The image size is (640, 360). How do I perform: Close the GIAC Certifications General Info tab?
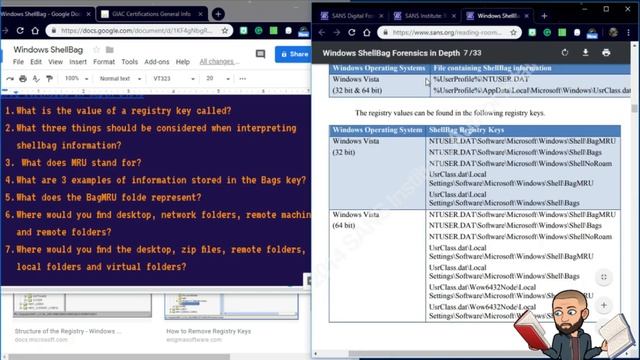[x=200, y=14]
